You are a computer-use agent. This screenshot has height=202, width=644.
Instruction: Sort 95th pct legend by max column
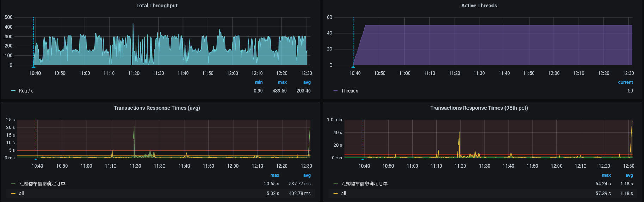[x=606, y=175]
